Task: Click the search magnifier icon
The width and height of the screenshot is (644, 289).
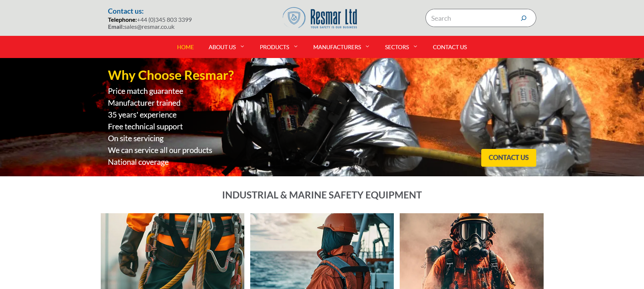Action: pos(523,18)
